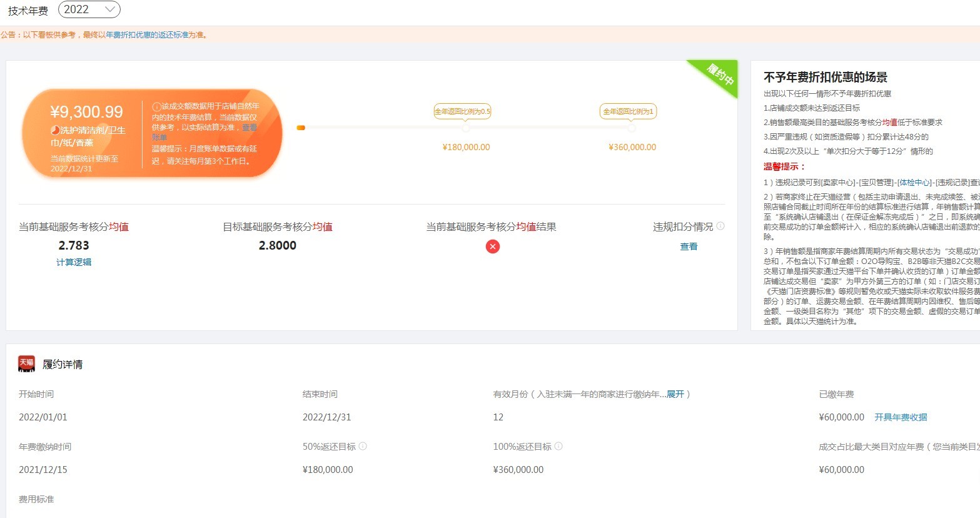Click the 技术年费 page title
Viewport: 980px width, 518px height.
(x=28, y=11)
